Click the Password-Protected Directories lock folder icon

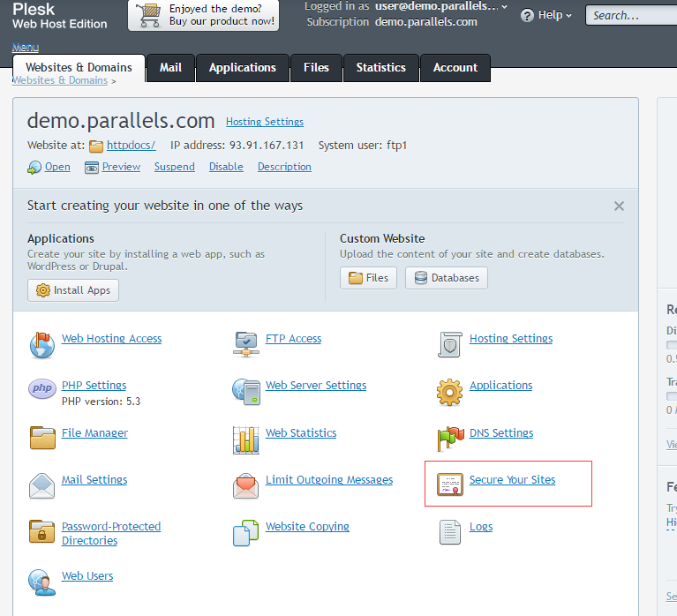[x=41, y=531]
